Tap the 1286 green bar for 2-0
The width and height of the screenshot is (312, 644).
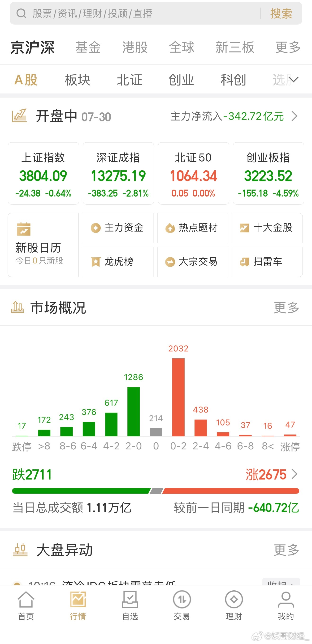[134, 412]
